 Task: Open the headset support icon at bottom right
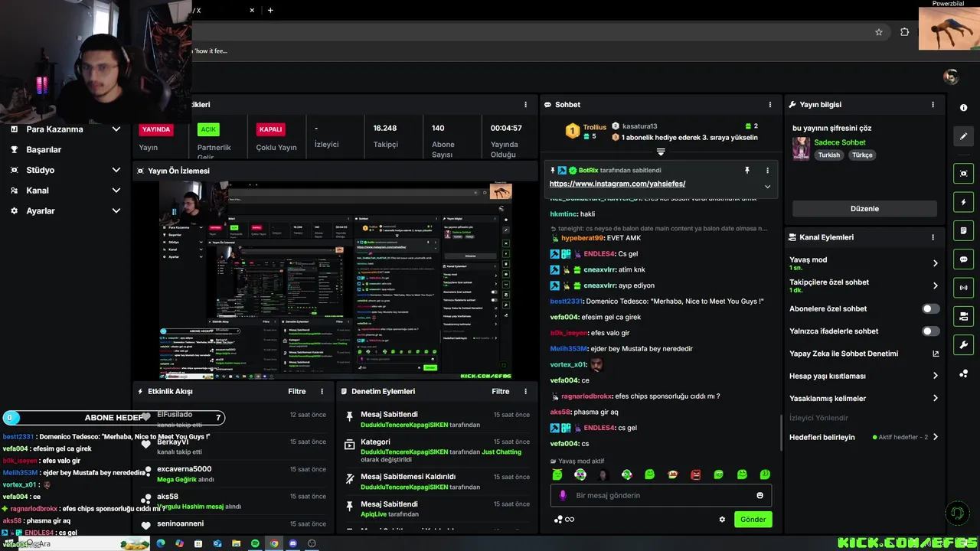(x=956, y=513)
